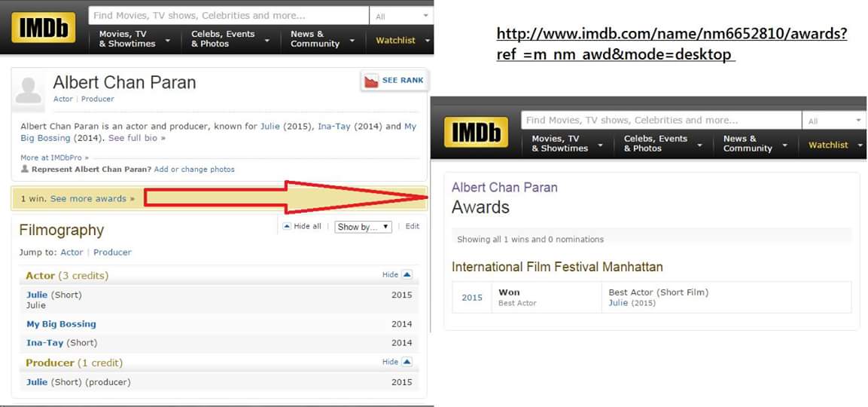868x407 pixels.
Task: Open Celebs, Events & Photos menu, left page
Action: click(x=230, y=38)
